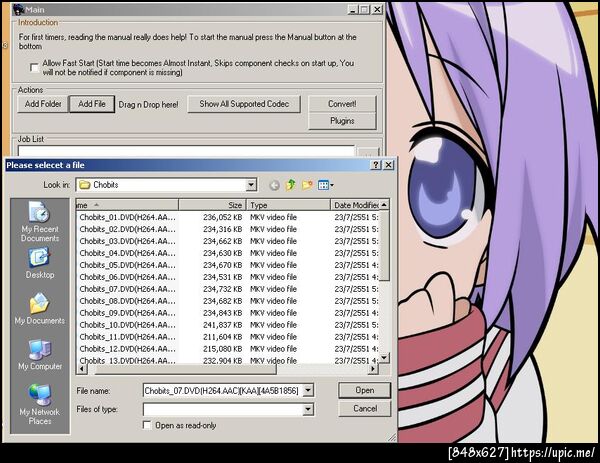Open My Documents shortcut

40,309
